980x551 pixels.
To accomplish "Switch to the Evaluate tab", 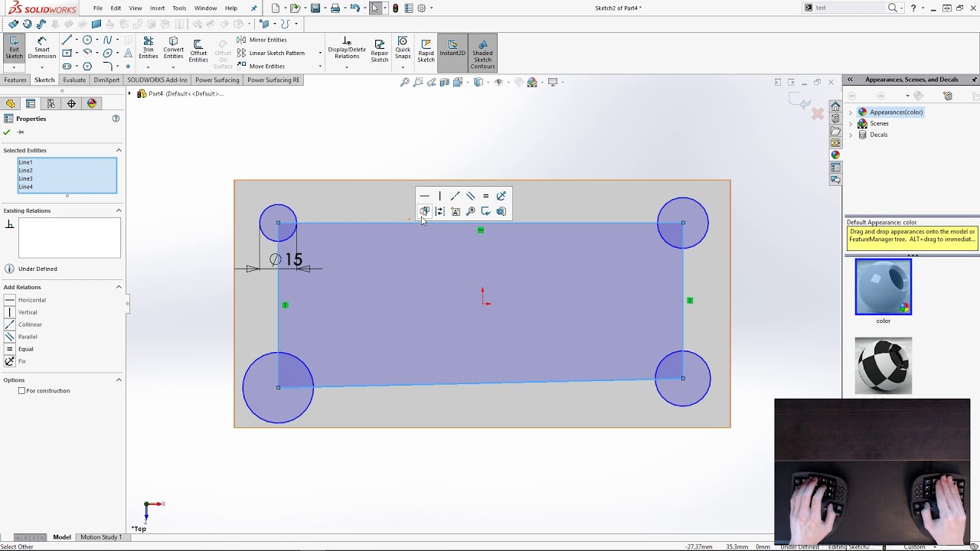I will coord(74,80).
